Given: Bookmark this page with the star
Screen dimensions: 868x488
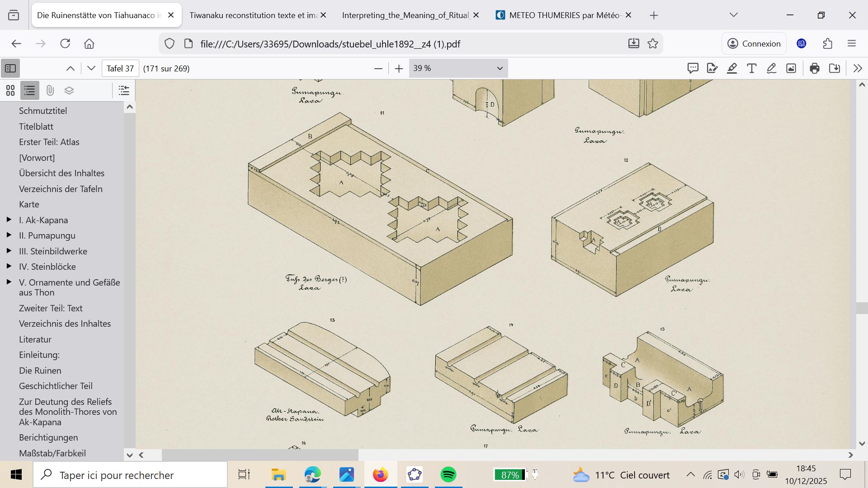Looking at the screenshot, I should coord(653,44).
